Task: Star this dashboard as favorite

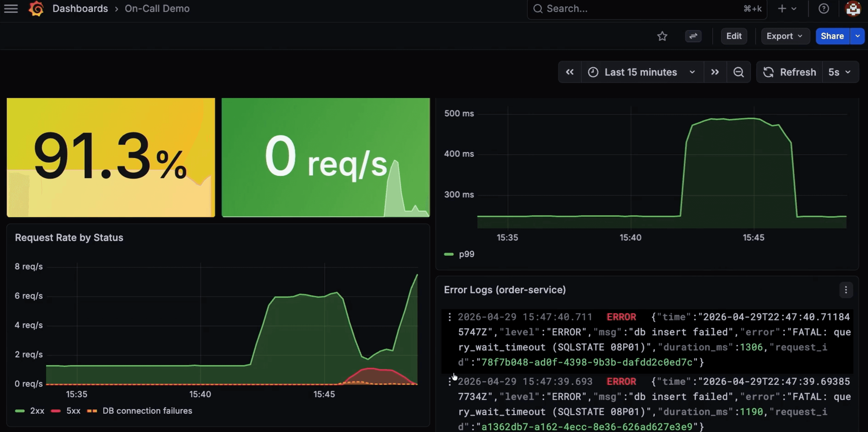Action: coord(662,36)
